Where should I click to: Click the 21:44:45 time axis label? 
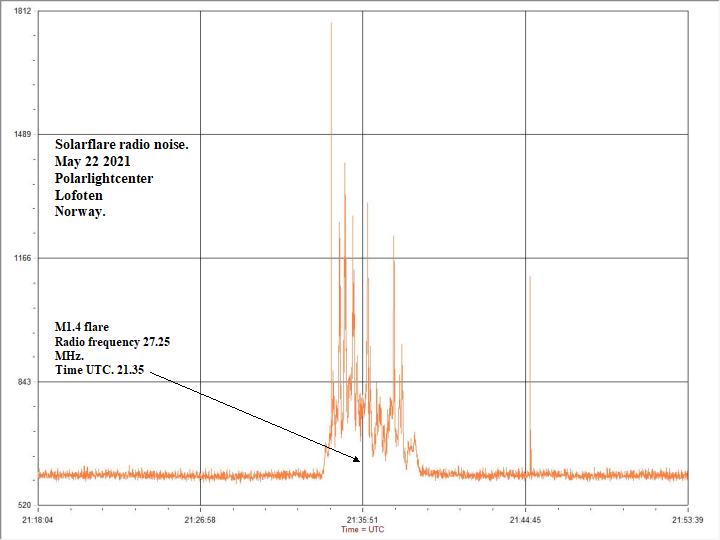tap(525, 520)
